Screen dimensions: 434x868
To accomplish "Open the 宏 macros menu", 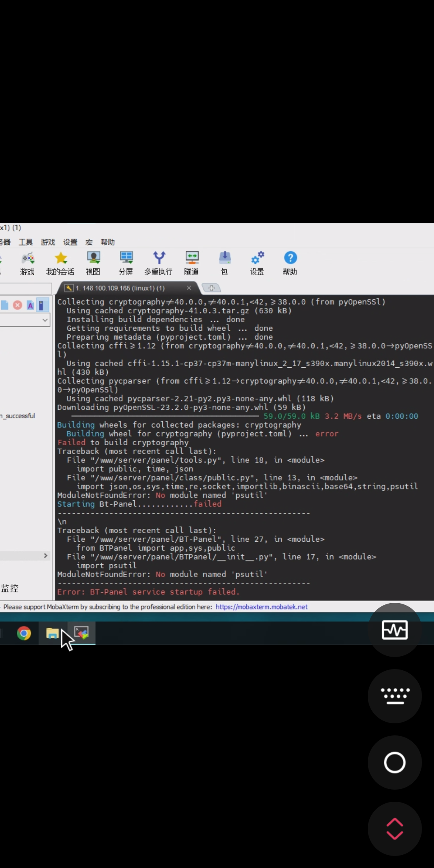I will pyautogui.click(x=89, y=242).
